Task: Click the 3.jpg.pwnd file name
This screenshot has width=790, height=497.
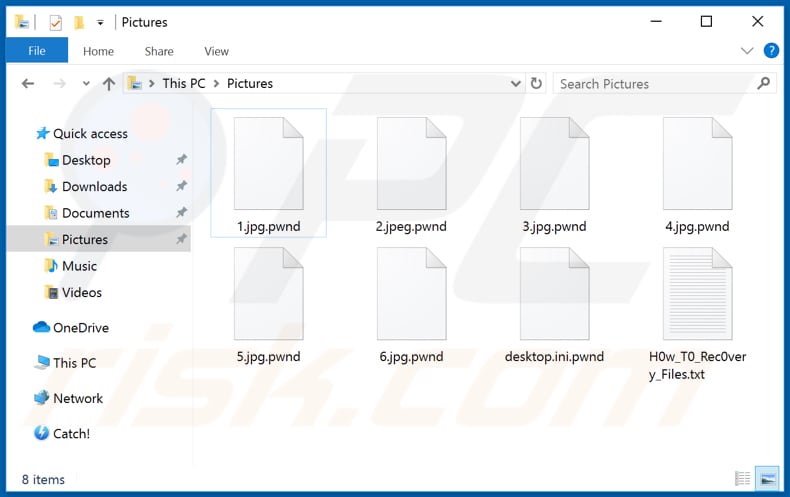Action: pyautogui.click(x=554, y=227)
